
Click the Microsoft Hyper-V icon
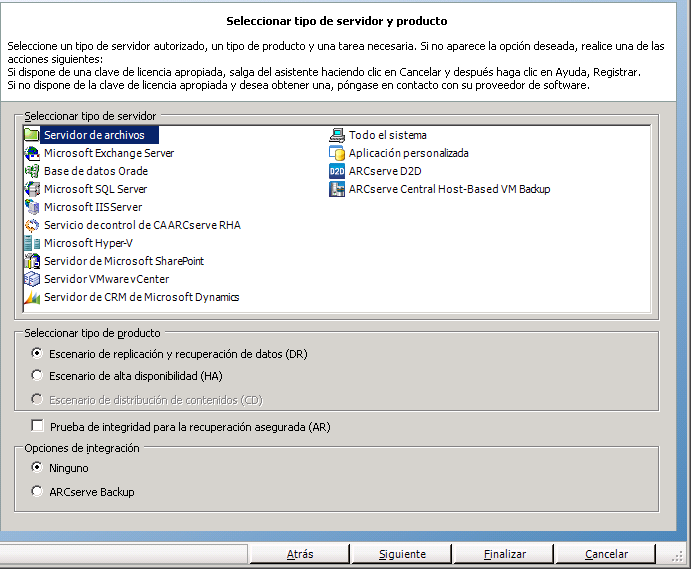click(32, 243)
